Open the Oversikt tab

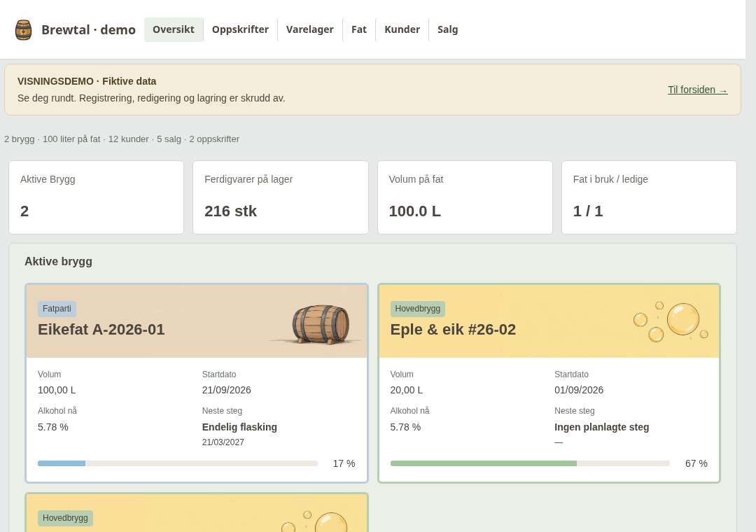(174, 29)
